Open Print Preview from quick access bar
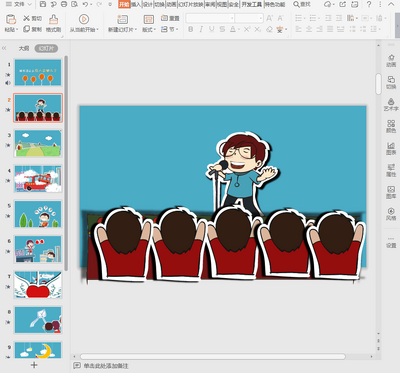400x373 pixels. coord(74,4)
